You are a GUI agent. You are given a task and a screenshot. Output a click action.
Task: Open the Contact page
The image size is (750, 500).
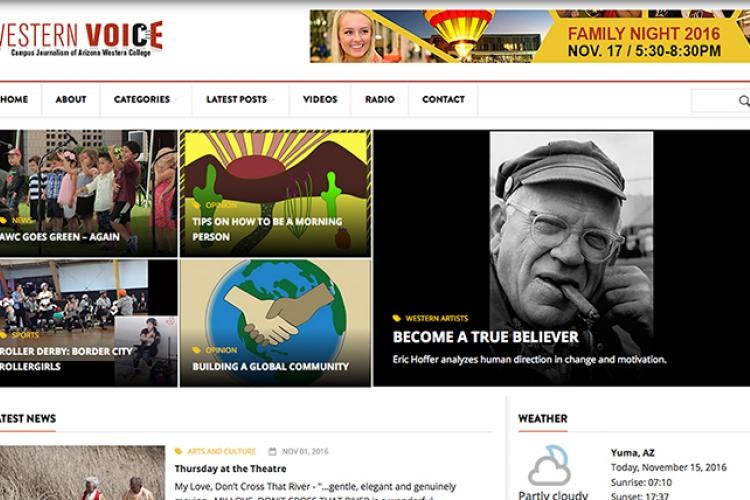(443, 100)
